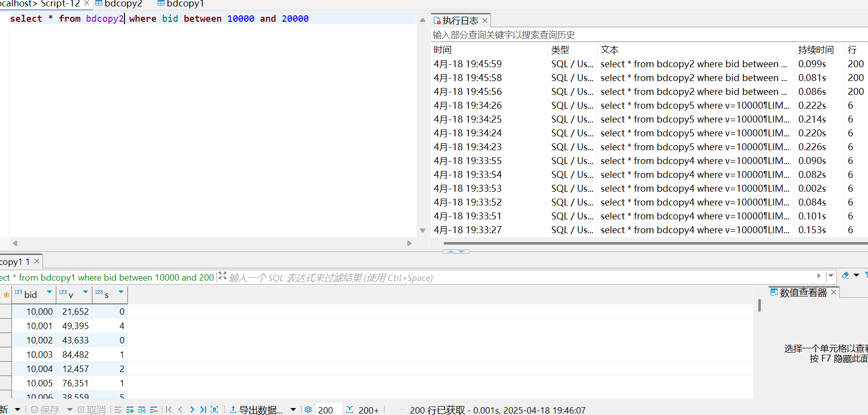
Task: Click the delete row icon in results toolbar
Action: pos(154,410)
